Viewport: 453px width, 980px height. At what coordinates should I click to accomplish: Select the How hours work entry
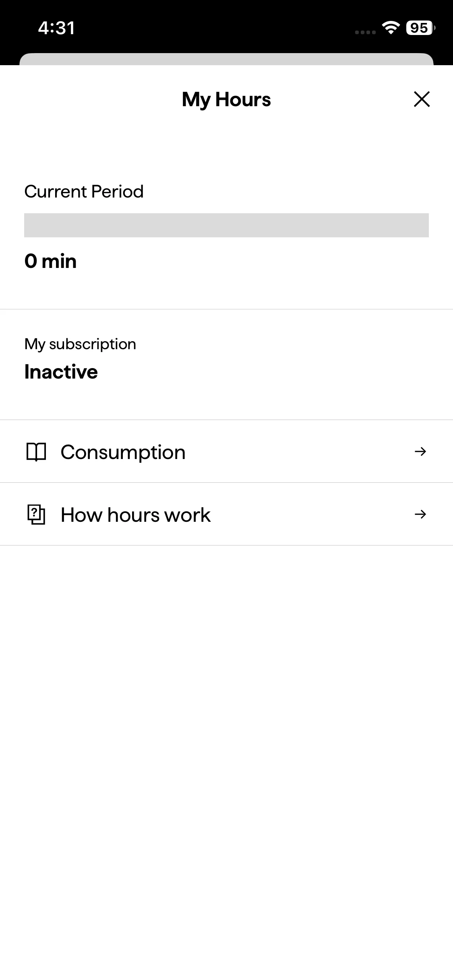135,515
